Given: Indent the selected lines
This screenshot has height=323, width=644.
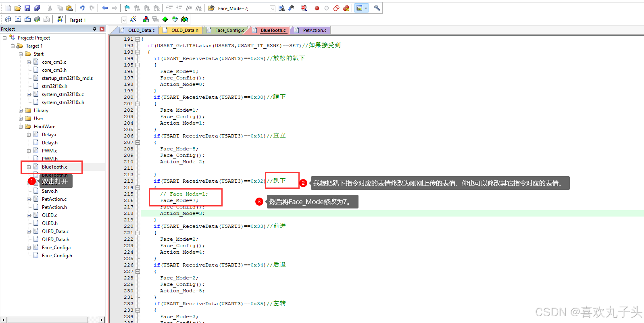Looking at the screenshot, I should pyautogui.click(x=169, y=8).
